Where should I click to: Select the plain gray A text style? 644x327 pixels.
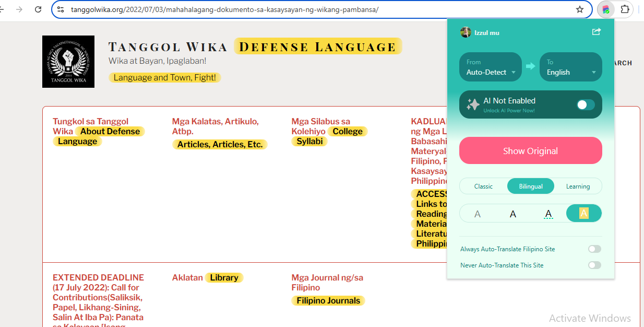478,214
